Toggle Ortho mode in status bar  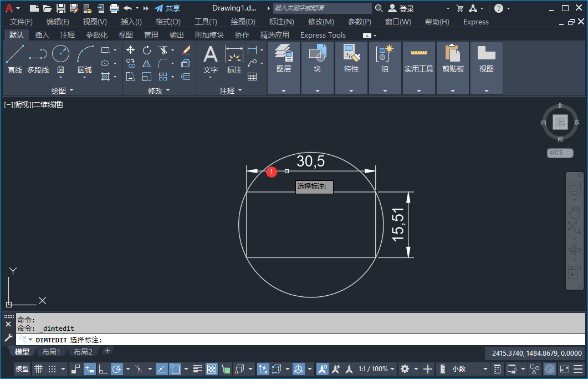click(103, 369)
